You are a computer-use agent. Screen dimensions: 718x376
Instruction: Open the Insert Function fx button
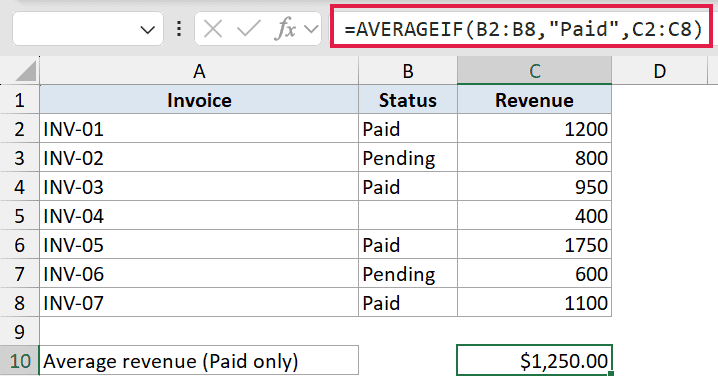pyautogui.click(x=285, y=29)
